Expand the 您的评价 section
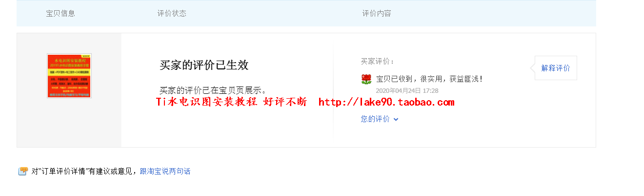The height and width of the screenshot is (196, 644). pos(380,119)
